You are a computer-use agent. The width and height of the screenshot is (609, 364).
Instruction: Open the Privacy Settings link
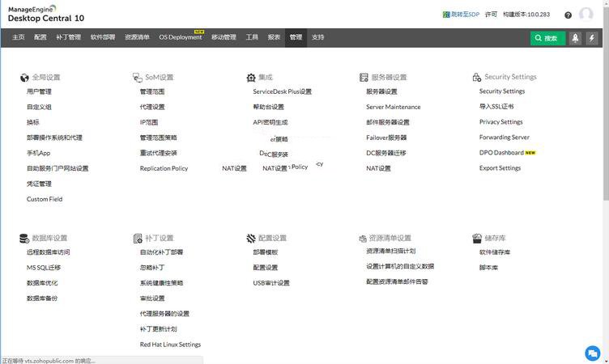tap(501, 122)
